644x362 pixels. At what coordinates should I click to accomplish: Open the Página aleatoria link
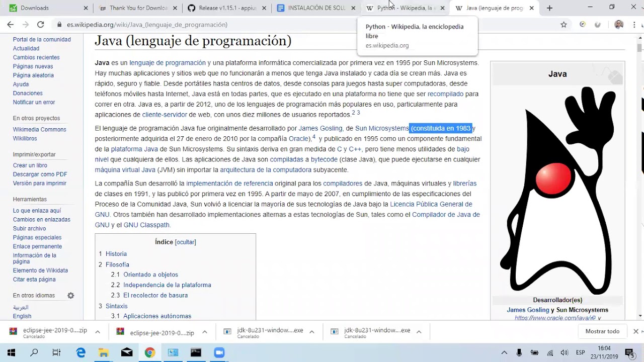click(33, 75)
